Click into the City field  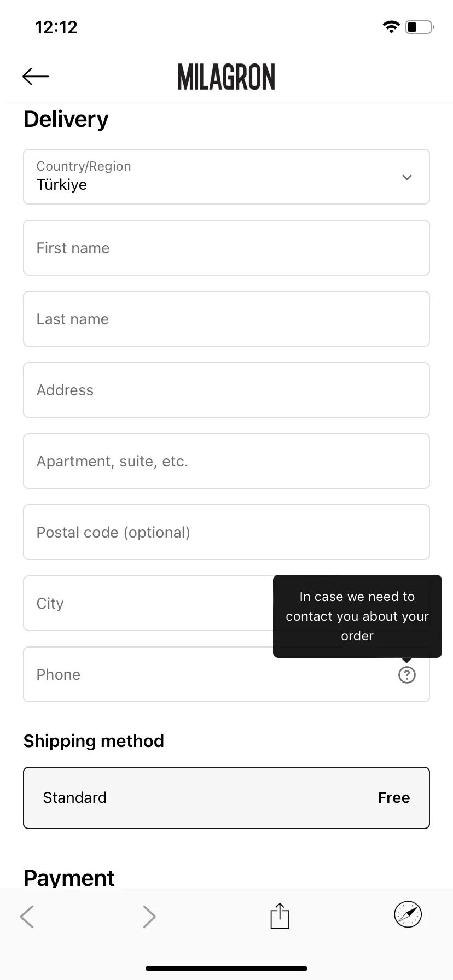[148, 603]
